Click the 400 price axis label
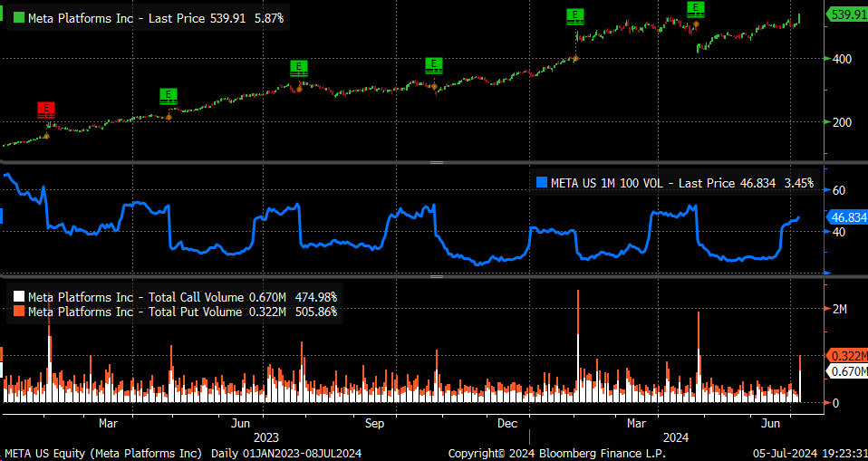This screenshot has height=461, width=868. tap(842, 58)
